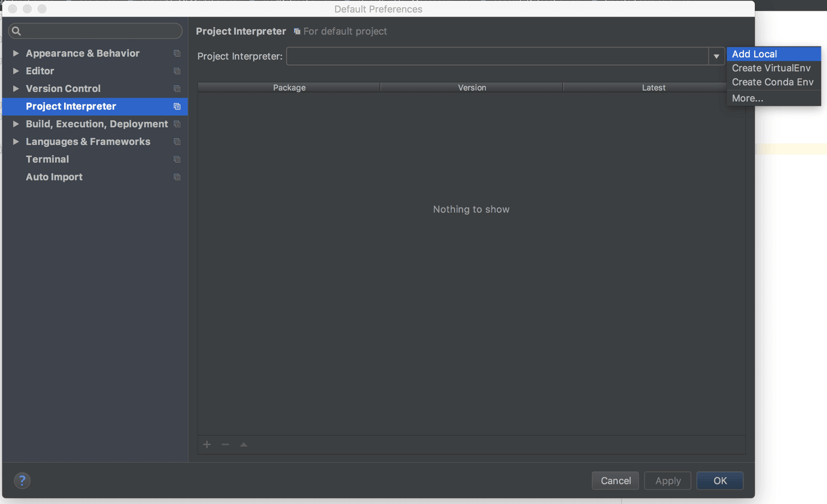
Task: Select the Terminal settings entry
Action: [x=47, y=159]
